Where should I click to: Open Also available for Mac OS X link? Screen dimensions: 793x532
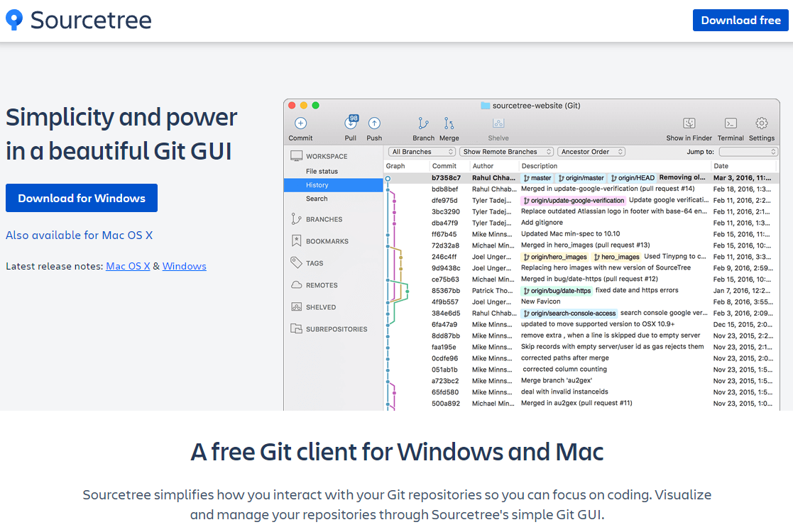(x=79, y=235)
